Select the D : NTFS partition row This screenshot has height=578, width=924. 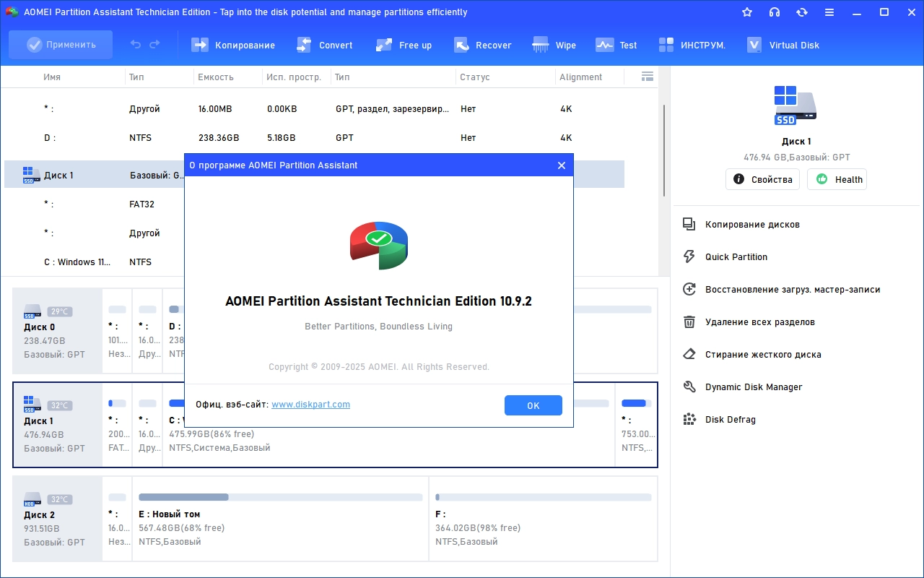[x=314, y=138]
